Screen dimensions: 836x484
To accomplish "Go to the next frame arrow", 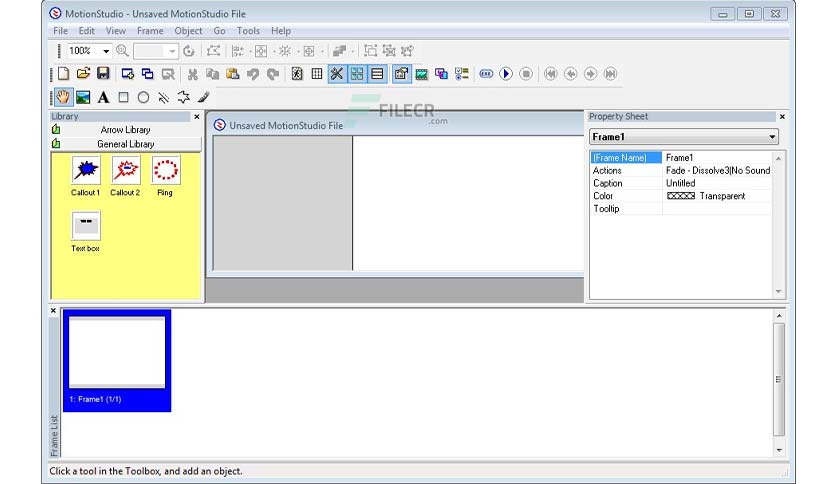I will pyautogui.click(x=590, y=74).
